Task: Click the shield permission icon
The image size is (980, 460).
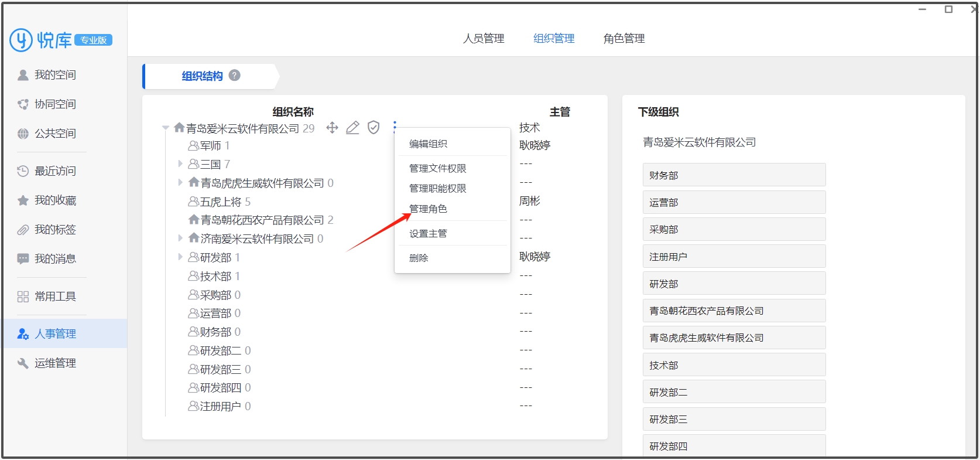Action: point(374,127)
